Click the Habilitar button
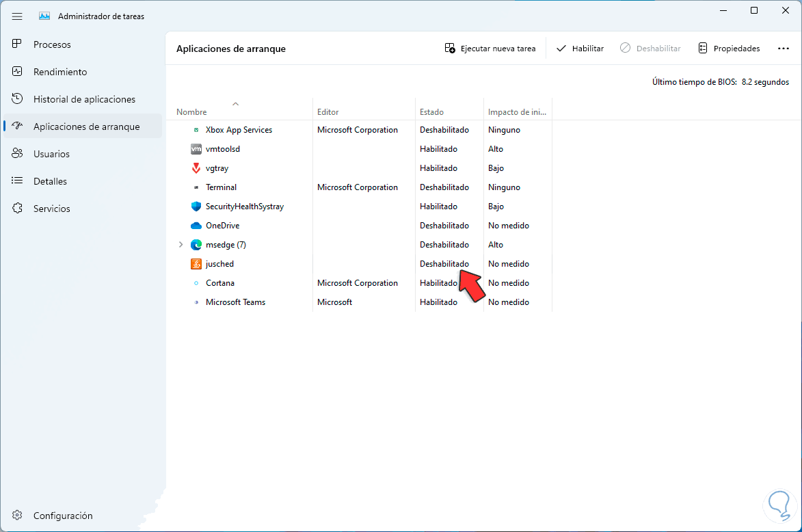The width and height of the screenshot is (802, 532). pyautogui.click(x=580, y=48)
